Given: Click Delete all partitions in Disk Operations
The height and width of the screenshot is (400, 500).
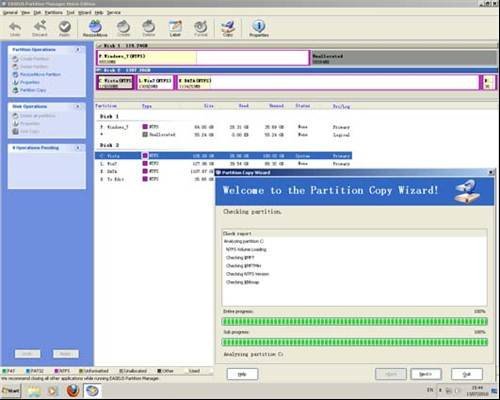Looking at the screenshot, I should 34,116.
